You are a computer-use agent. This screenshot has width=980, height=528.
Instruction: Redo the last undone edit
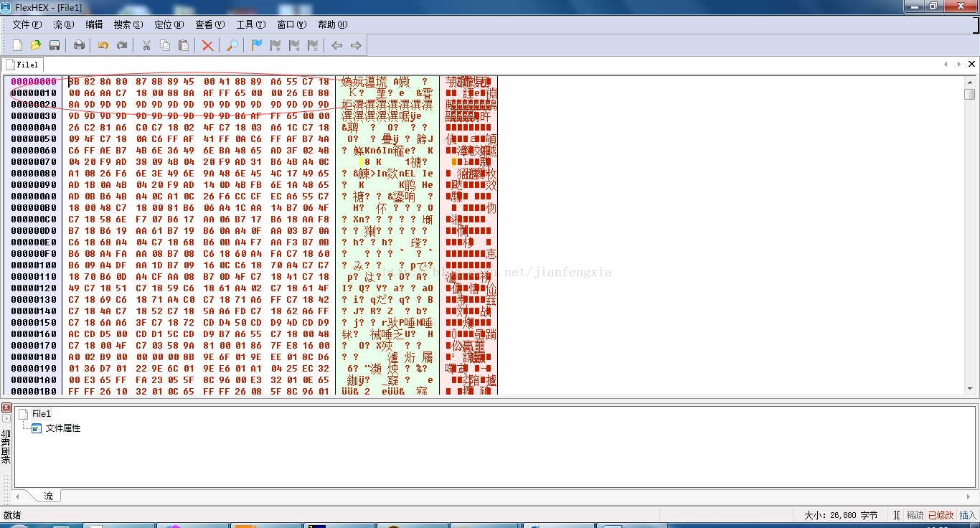pos(122,45)
